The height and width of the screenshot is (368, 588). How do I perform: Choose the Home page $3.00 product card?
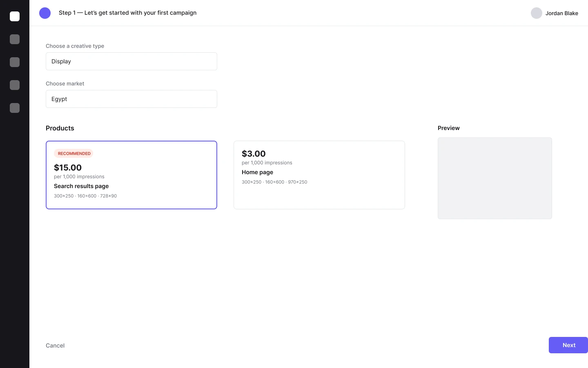pos(319,175)
